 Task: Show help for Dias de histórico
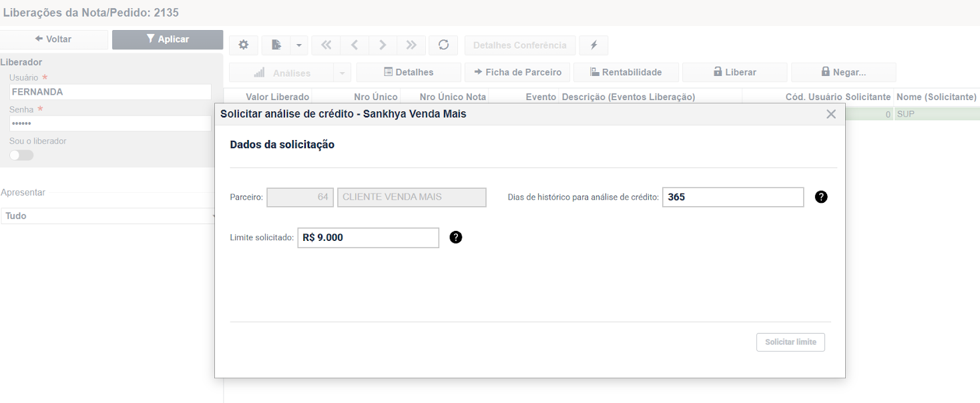click(x=821, y=197)
